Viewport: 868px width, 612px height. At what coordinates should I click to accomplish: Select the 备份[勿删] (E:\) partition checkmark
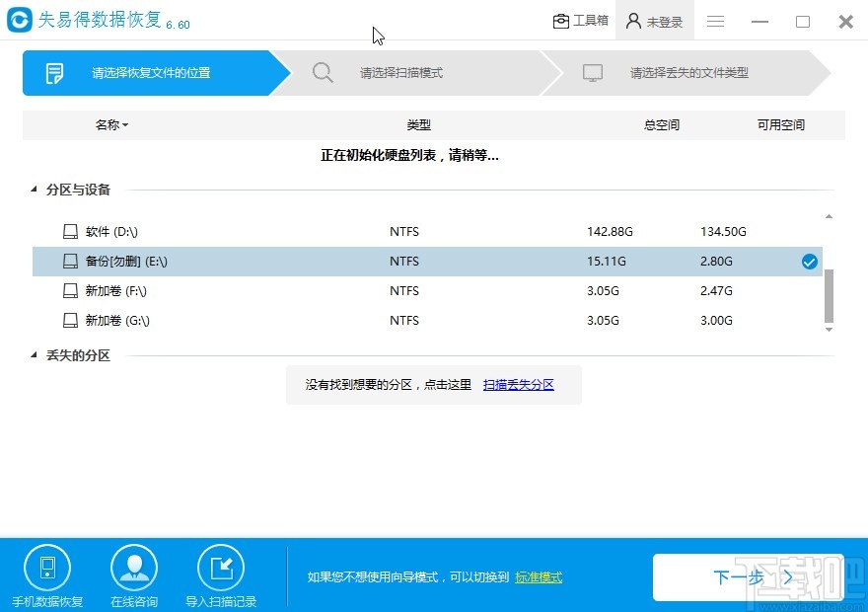[809, 261]
